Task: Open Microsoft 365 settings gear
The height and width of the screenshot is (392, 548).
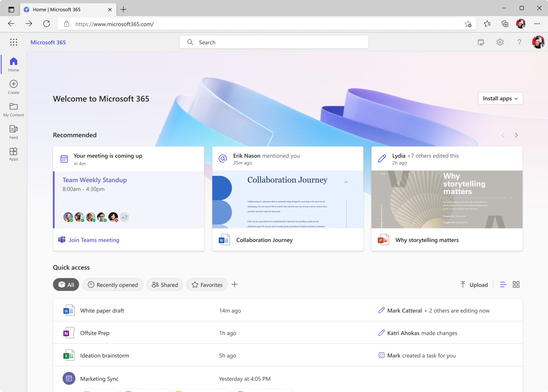Action: [500, 42]
